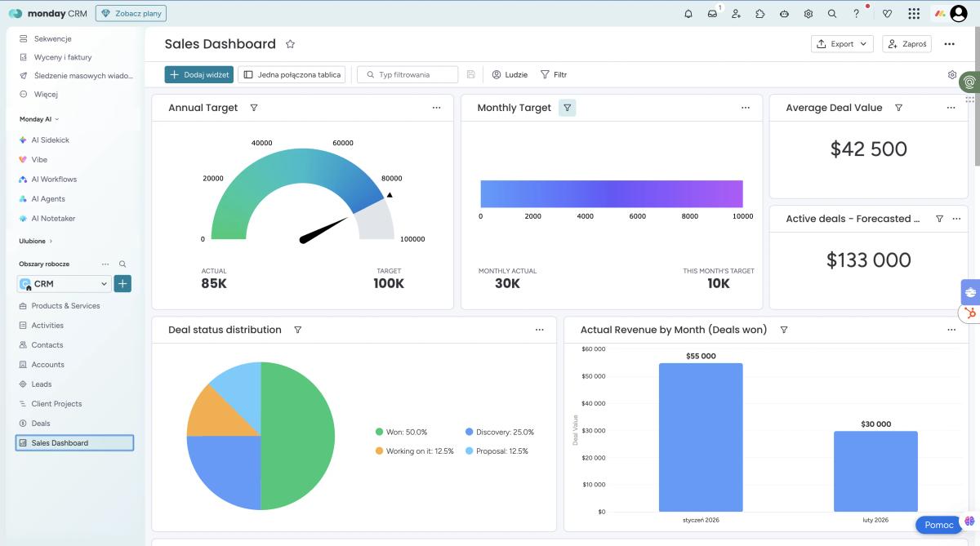Screen dimensions: 980x546
Task: Click the search magnifier in top bar
Action: point(832,13)
